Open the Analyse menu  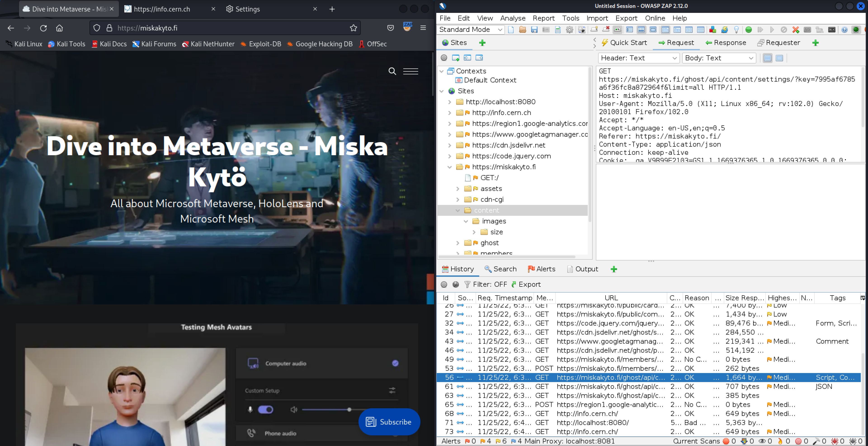point(512,18)
